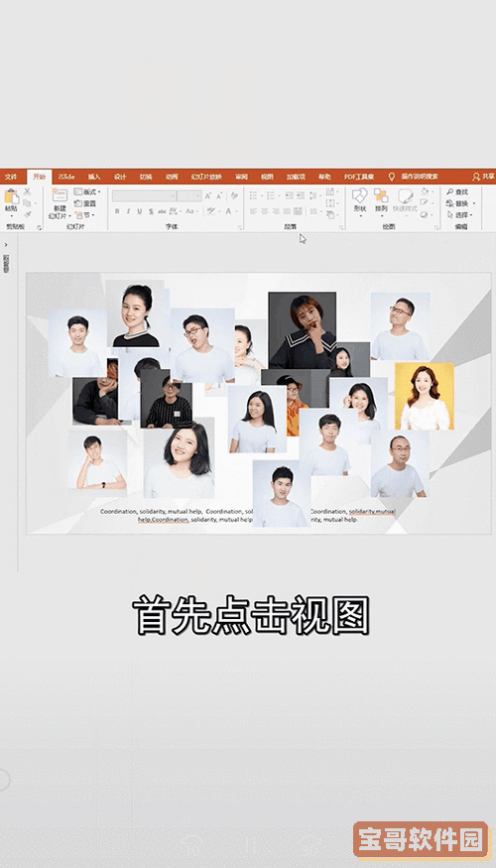The image size is (496, 868).
Task: Open the 审阅 (Review) ribbon tab
Action: coord(241,178)
